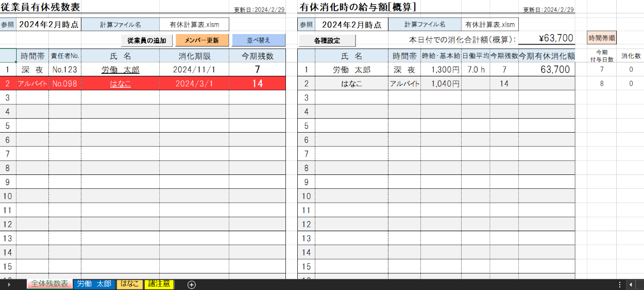Screen dimensions: 644x290
Task: Select the 全体残数表 sheet tab
Action: [x=49, y=284]
